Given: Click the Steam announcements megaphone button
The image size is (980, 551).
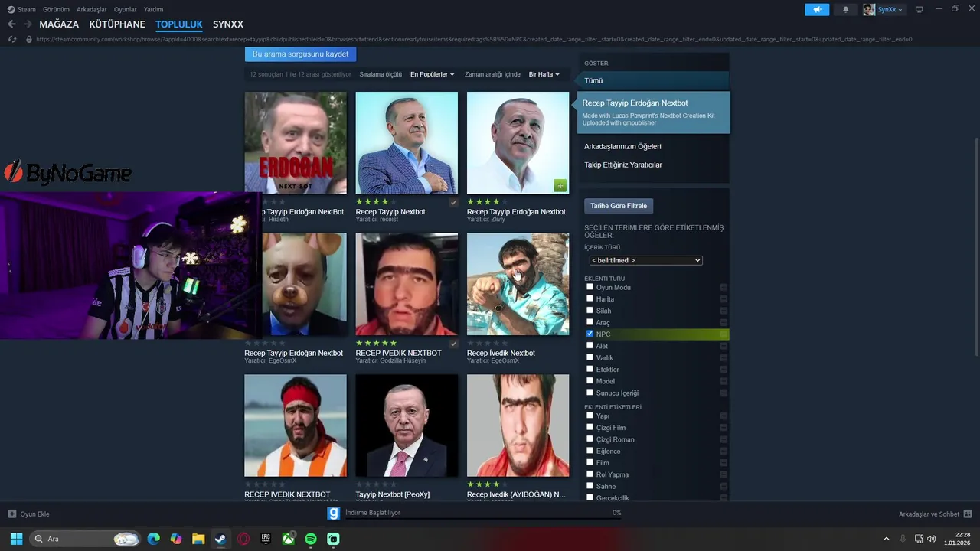Looking at the screenshot, I should click(817, 9).
